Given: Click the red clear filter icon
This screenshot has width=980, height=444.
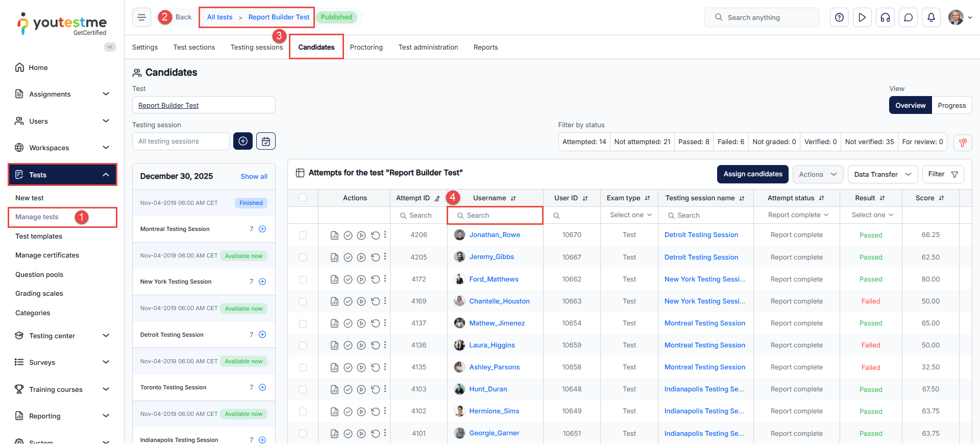Looking at the screenshot, I should pyautogui.click(x=962, y=143).
